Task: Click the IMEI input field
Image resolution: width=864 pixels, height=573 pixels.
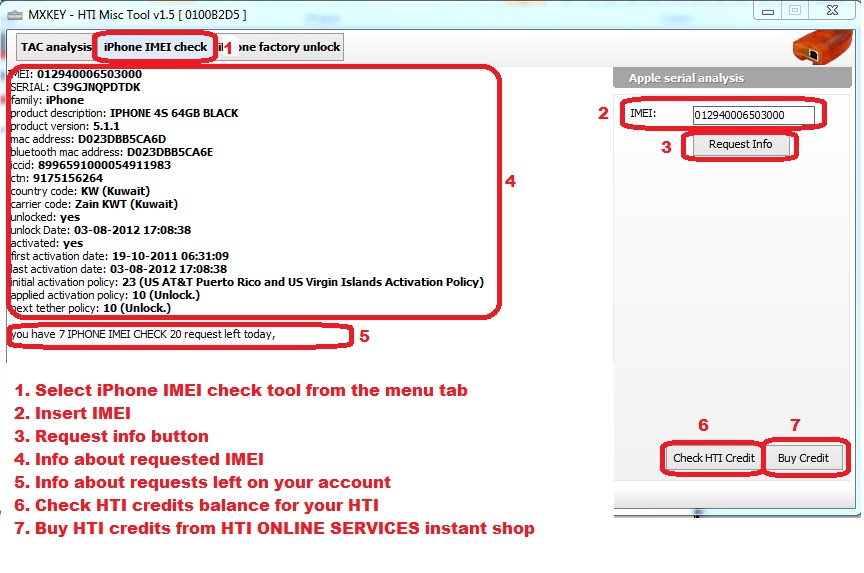Action: (x=753, y=115)
